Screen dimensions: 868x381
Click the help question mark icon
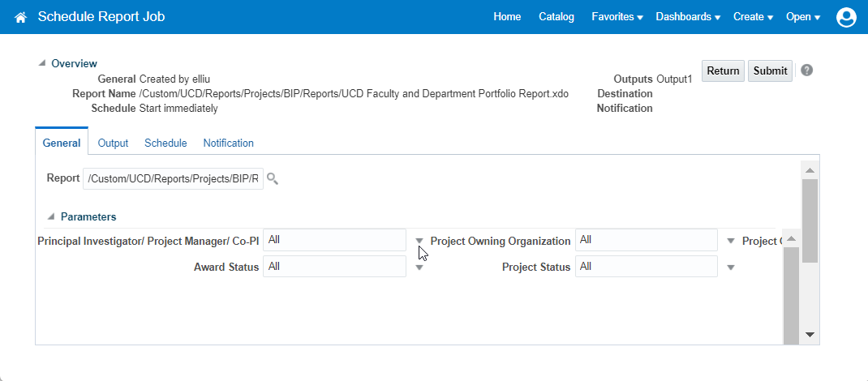coord(806,71)
